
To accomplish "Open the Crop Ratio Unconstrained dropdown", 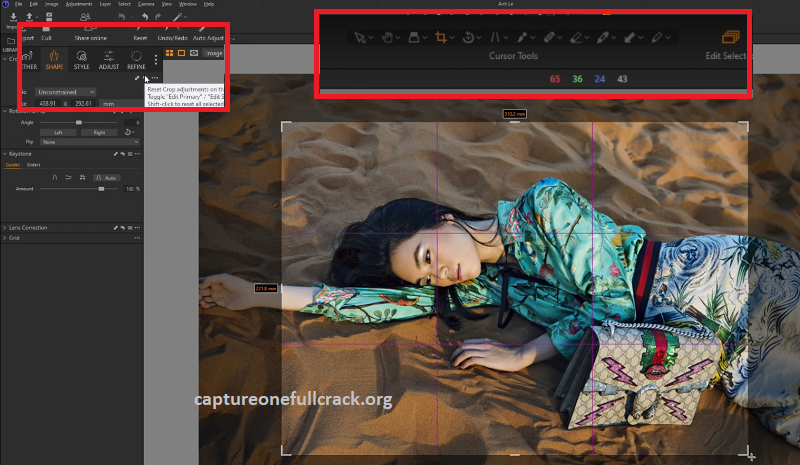I will [65, 92].
